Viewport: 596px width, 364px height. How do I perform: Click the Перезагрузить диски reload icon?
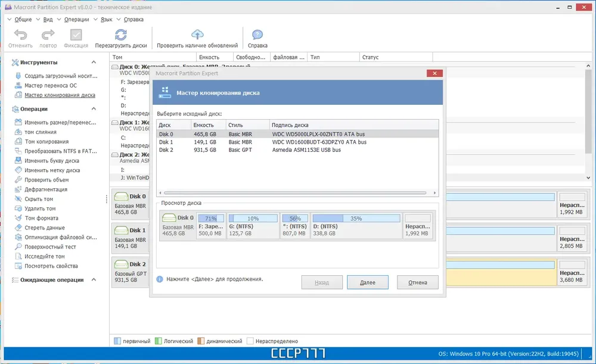point(121,35)
